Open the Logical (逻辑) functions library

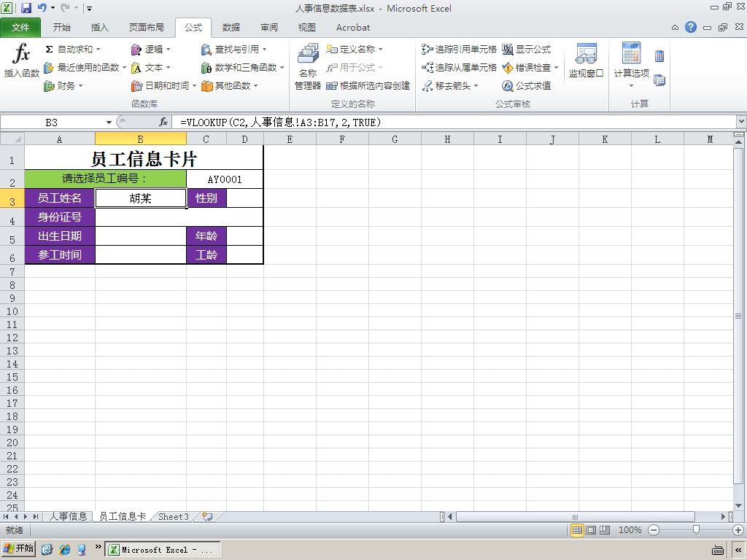(x=150, y=50)
